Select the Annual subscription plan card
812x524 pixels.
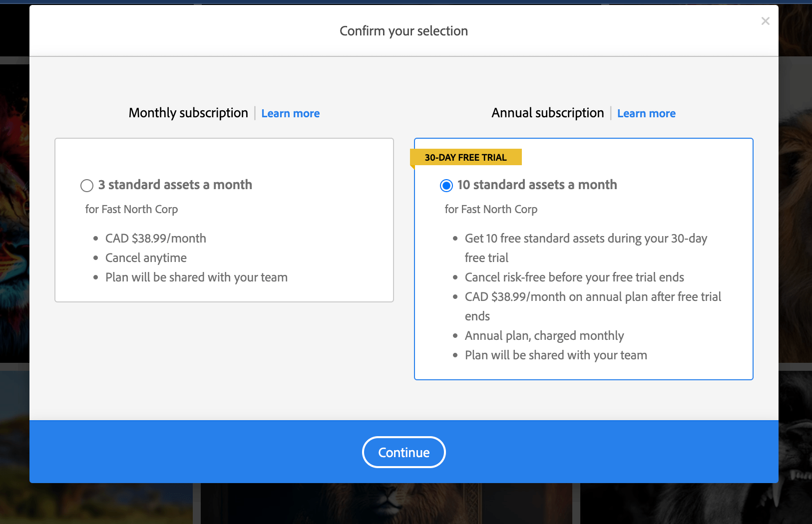pos(583,258)
